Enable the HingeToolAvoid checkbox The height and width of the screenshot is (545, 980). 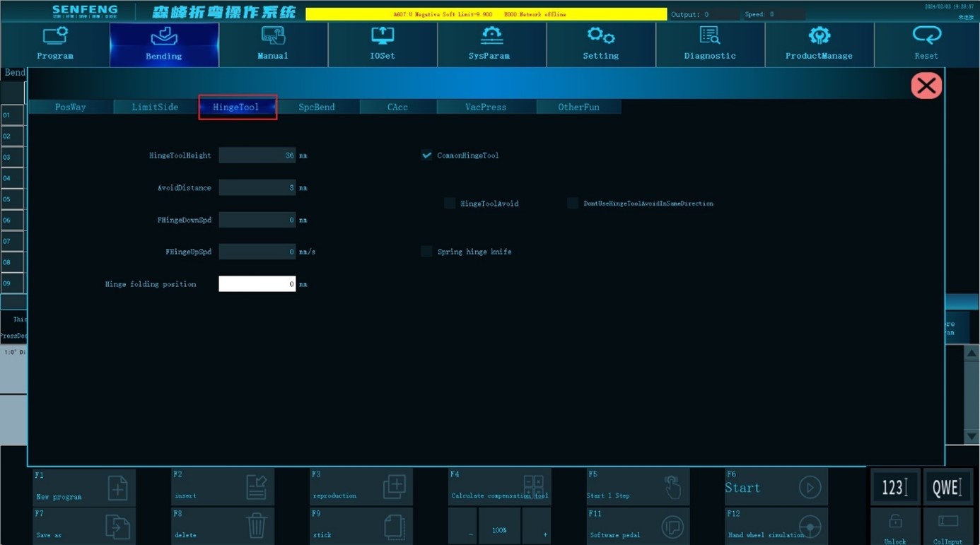(450, 204)
